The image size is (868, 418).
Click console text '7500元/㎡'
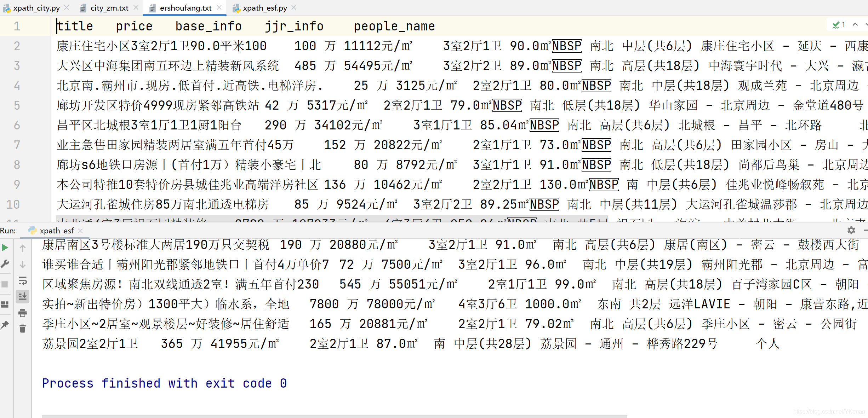(x=412, y=265)
